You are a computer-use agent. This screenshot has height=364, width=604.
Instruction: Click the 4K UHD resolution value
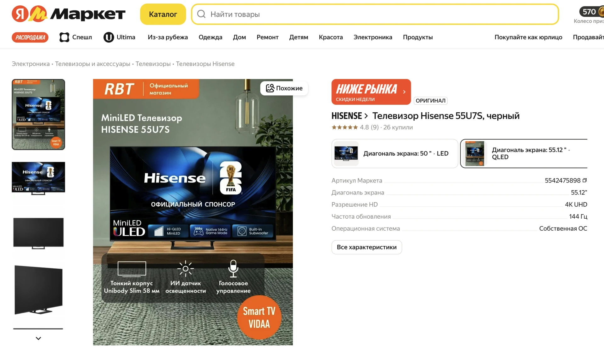(x=576, y=204)
